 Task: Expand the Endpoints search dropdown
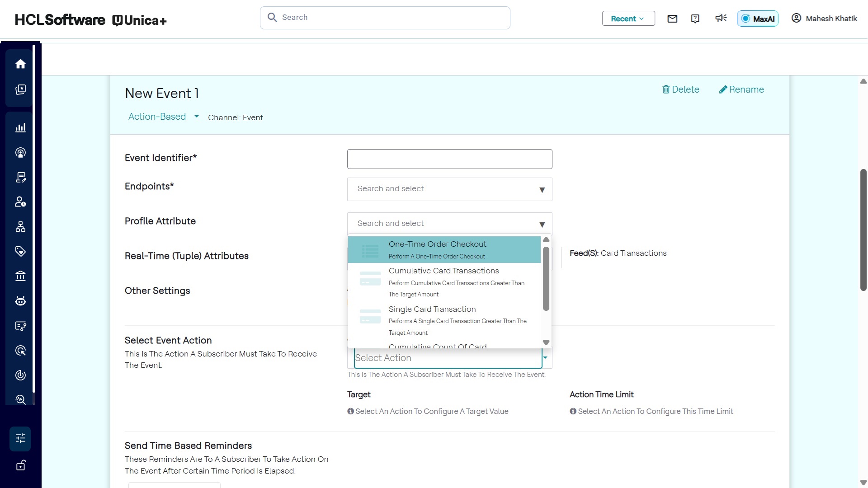click(x=449, y=189)
